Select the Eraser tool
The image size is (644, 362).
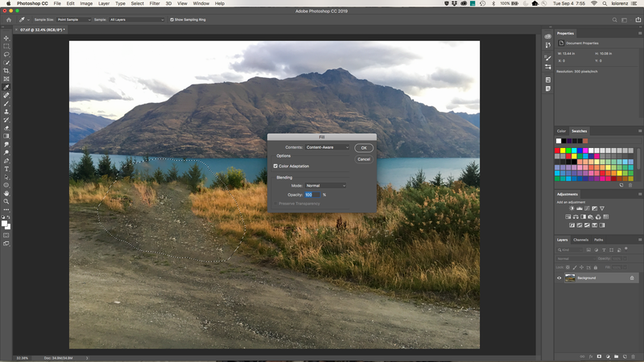click(6, 128)
